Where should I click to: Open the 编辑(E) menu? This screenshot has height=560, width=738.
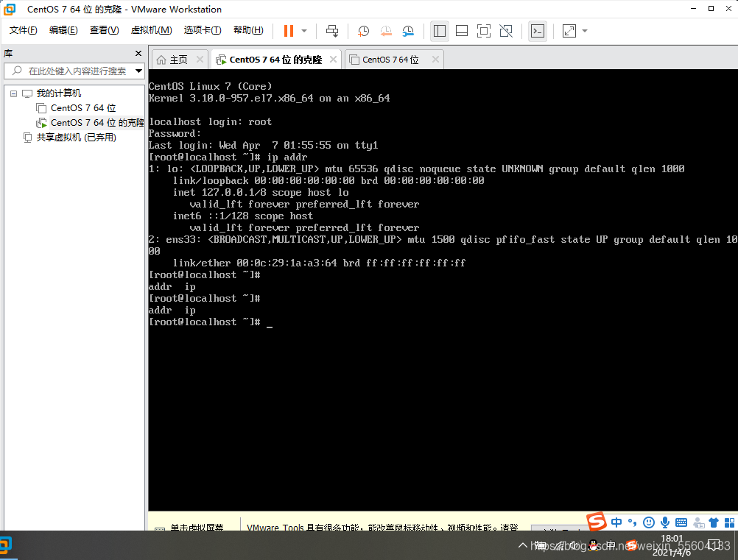(x=63, y=30)
